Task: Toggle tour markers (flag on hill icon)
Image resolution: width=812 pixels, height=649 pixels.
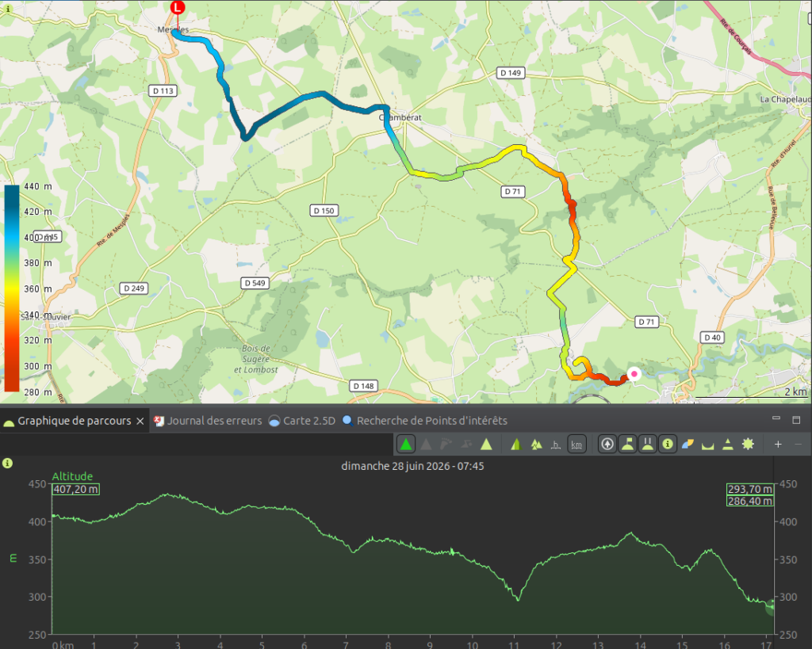Action: (628, 444)
